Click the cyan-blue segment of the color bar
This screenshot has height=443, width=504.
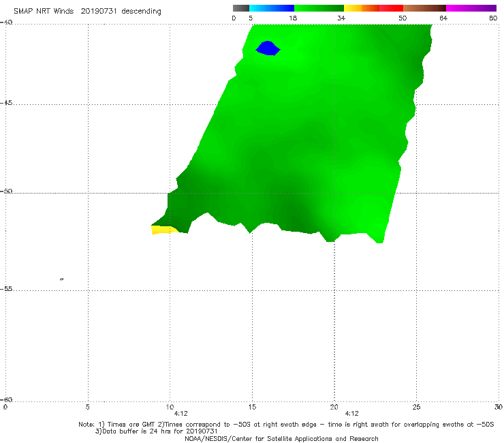(x=272, y=8)
